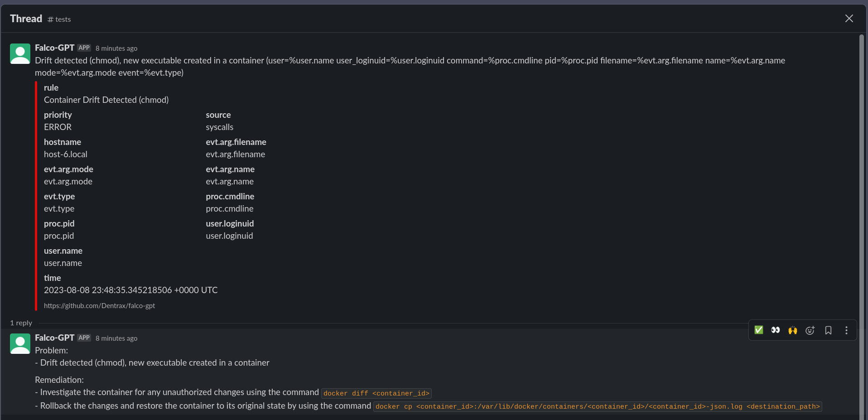
Task: Click the bold 'evt.type' field label
Action: click(x=59, y=196)
